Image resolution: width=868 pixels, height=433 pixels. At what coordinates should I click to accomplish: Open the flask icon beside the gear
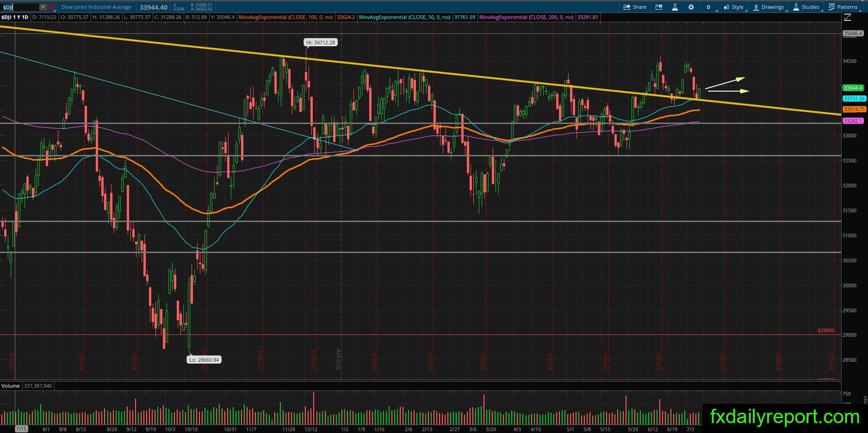point(675,7)
